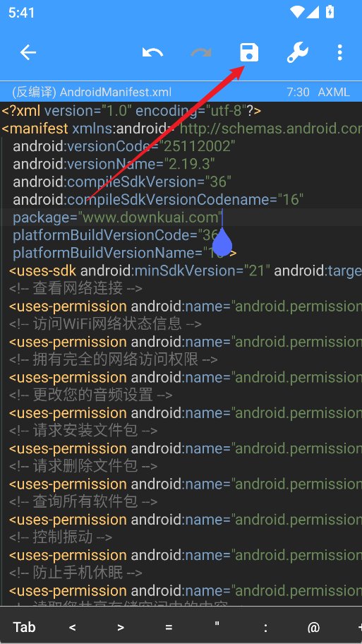The image size is (362, 644).
Task: Insert the equals sign key
Action: (x=169, y=627)
